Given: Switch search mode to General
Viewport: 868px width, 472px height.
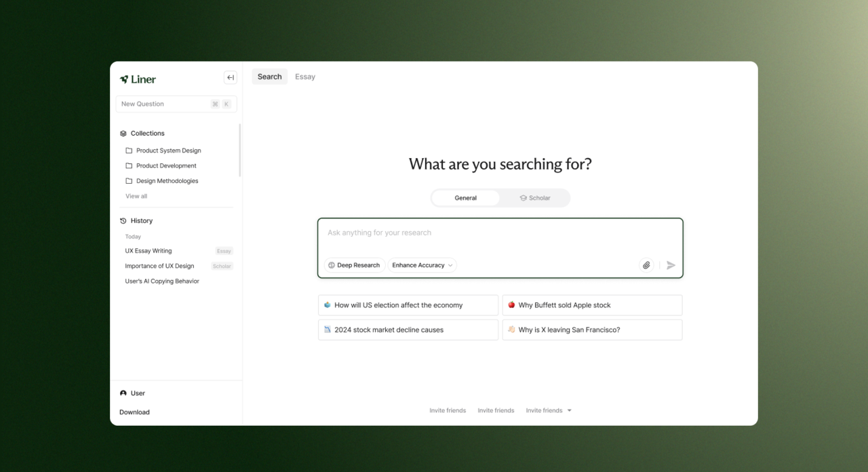Looking at the screenshot, I should coord(466,198).
